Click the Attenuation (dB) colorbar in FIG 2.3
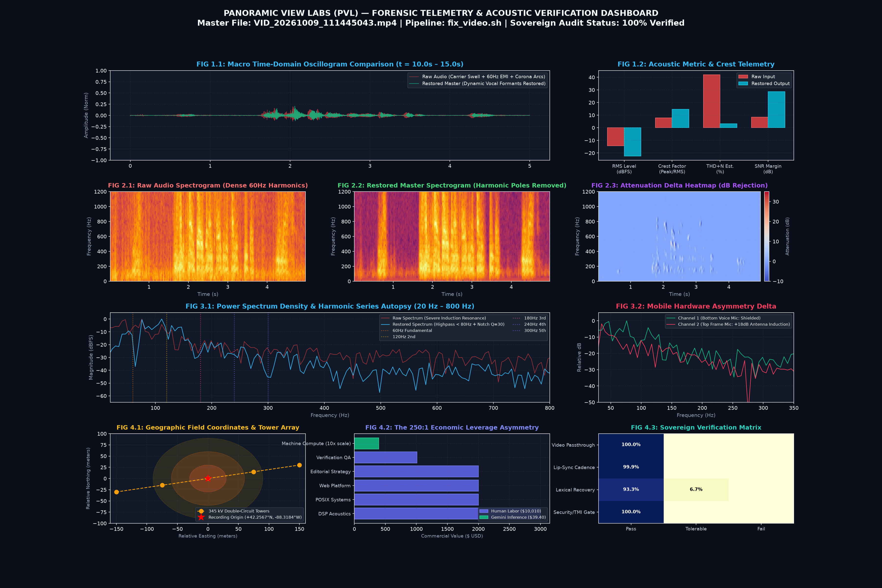Image resolution: width=882 pixels, height=588 pixels. (767, 236)
